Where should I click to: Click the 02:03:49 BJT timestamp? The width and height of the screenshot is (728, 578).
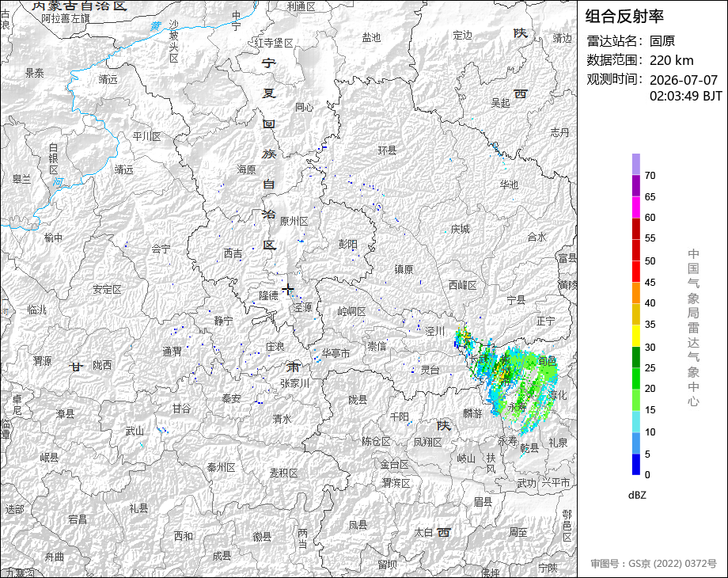686,96
